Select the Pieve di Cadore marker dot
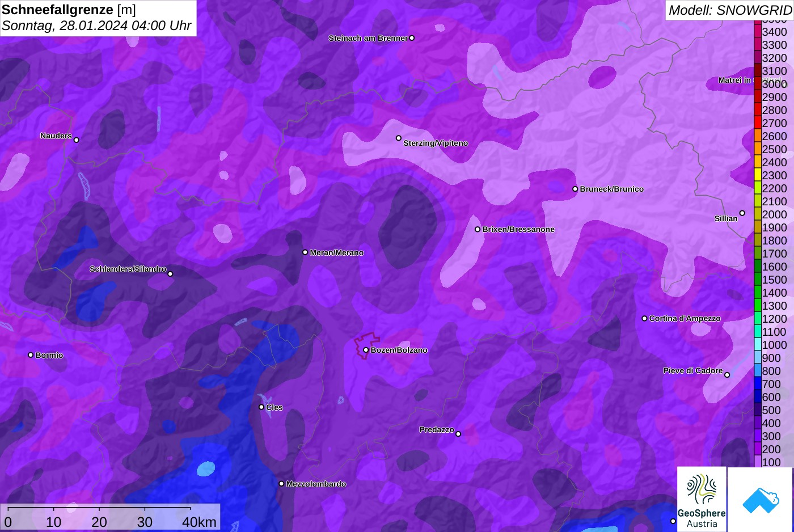Viewport: 794px width, 532px height. tap(727, 375)
